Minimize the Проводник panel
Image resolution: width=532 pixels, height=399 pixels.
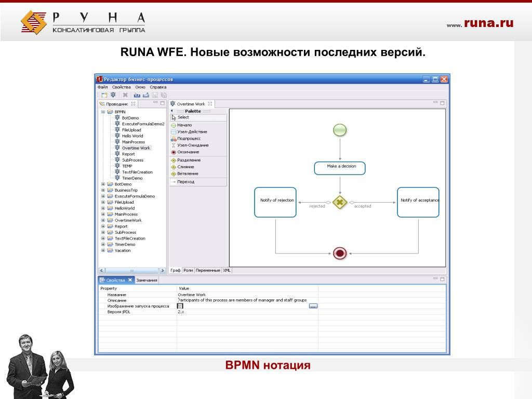click(x=155, y=102)
